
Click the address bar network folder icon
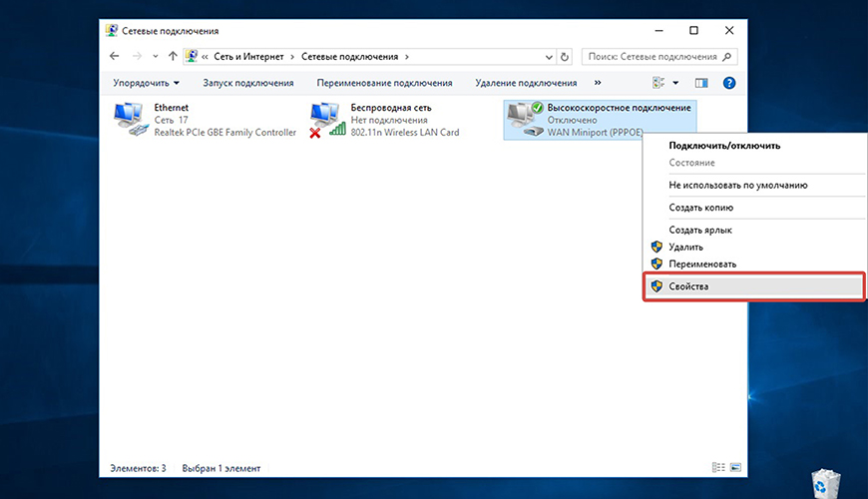(x=192, y=56)
